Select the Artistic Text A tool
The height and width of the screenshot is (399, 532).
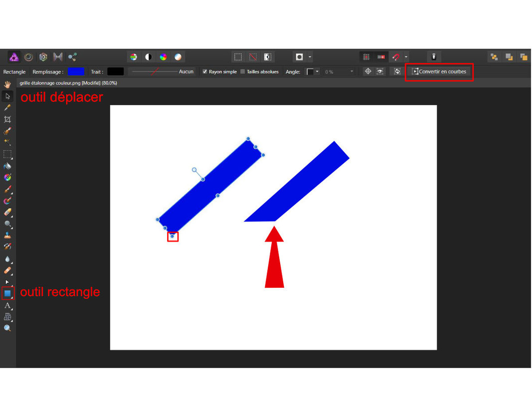coord(7,306)
